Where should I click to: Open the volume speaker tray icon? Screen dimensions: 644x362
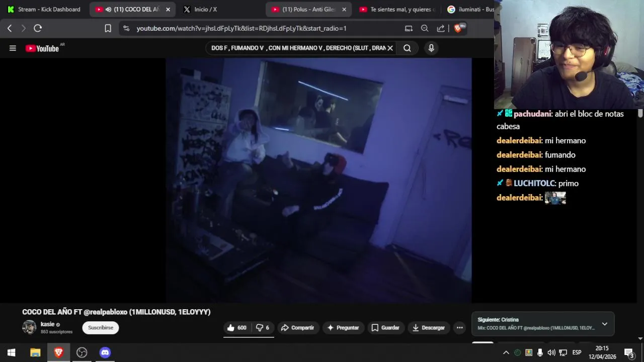coord(551,352)
